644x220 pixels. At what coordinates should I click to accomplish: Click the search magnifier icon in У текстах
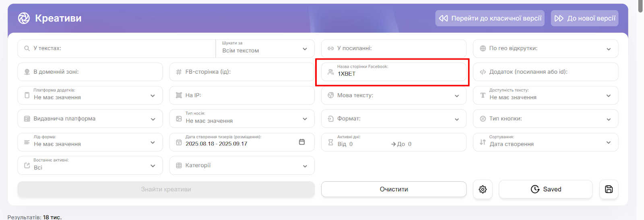click(27, 48)
